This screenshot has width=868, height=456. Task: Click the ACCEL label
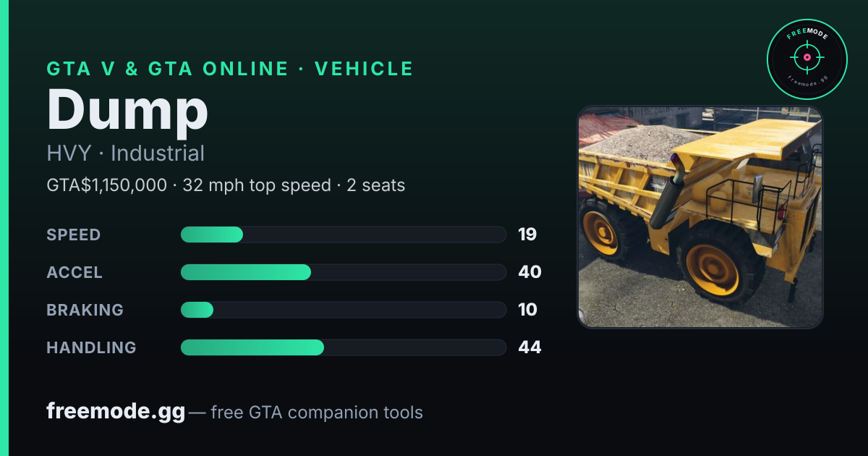(75, 272)
